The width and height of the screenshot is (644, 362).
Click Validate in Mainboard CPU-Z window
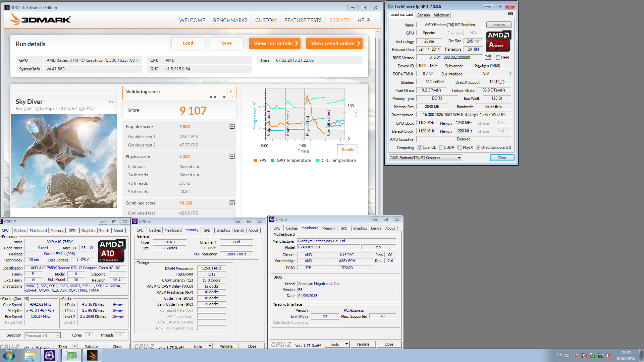[x=363, y=344]
